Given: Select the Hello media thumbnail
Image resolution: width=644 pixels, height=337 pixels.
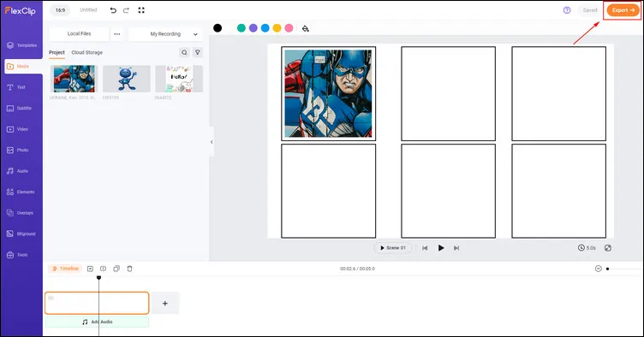Looking at the screenshot, I should (179, 79).
